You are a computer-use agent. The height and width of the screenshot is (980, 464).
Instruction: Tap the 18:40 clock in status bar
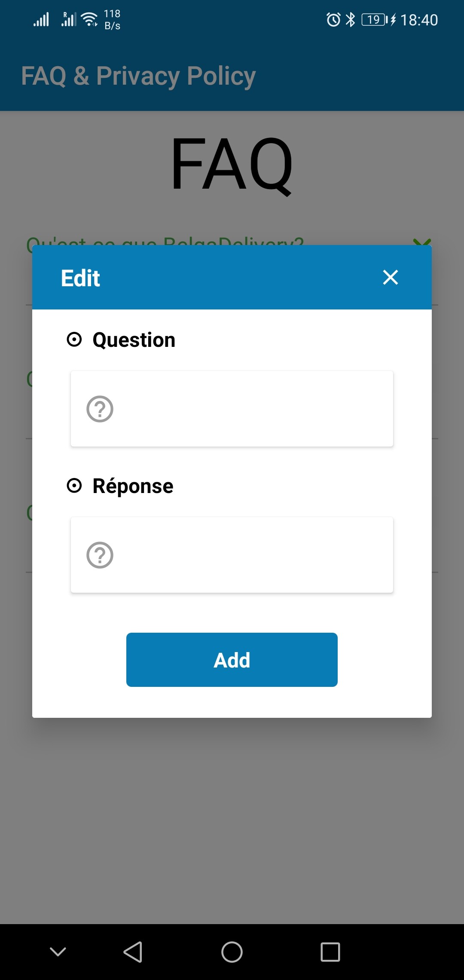pyautogui.click(x=419, y=20)
